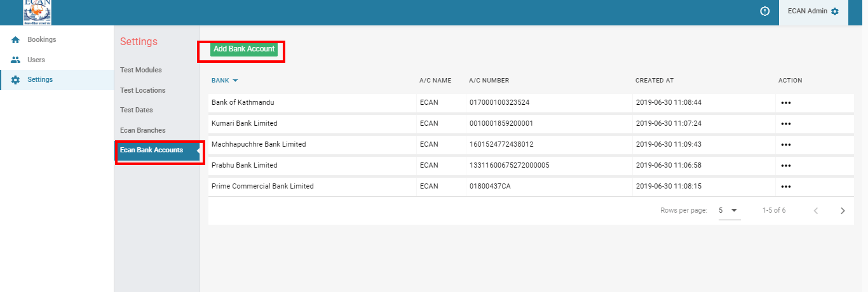The height and width of the screenshot is (292, 868).
Task: Click the Bookings home icon
Action: click(x=16, y=40)
